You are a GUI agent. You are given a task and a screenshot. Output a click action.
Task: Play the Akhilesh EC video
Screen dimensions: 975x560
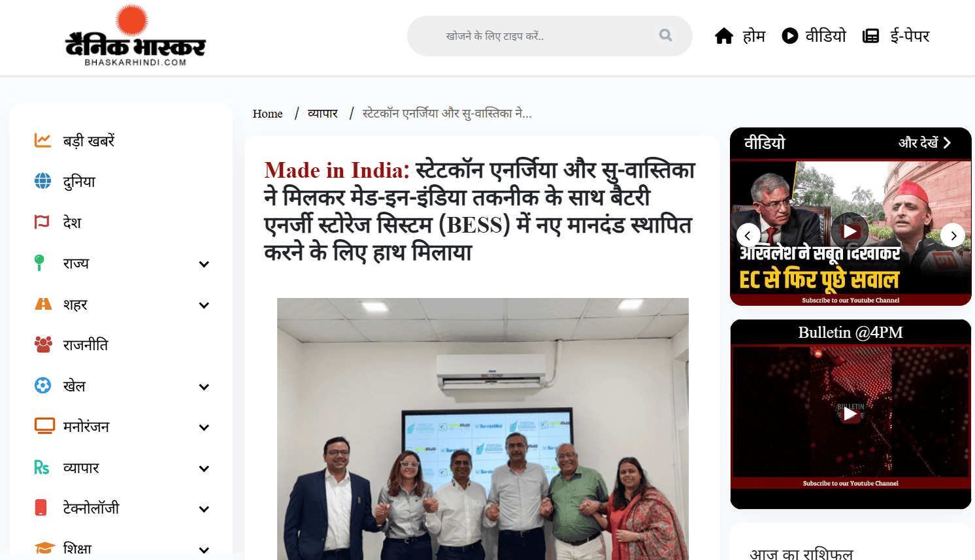click(x=850, y=231)
